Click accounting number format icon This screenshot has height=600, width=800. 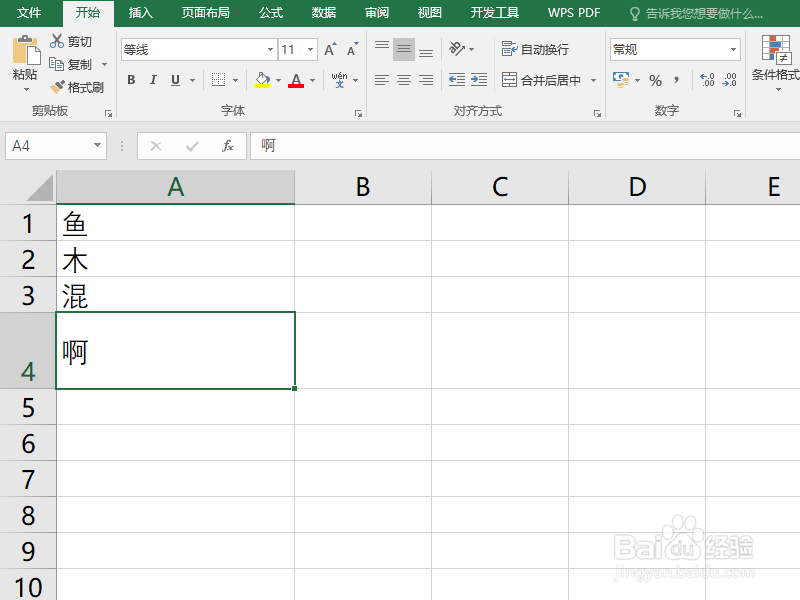621,80
